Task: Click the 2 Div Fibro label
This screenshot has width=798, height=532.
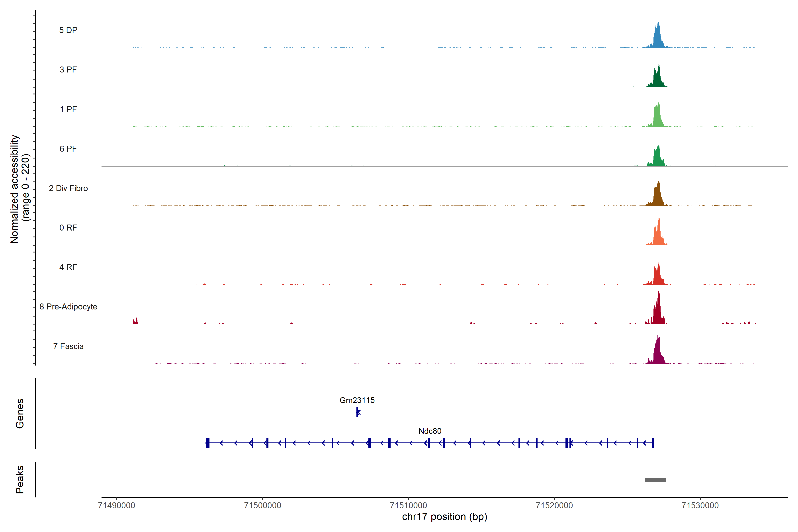Action: (68, 188)
